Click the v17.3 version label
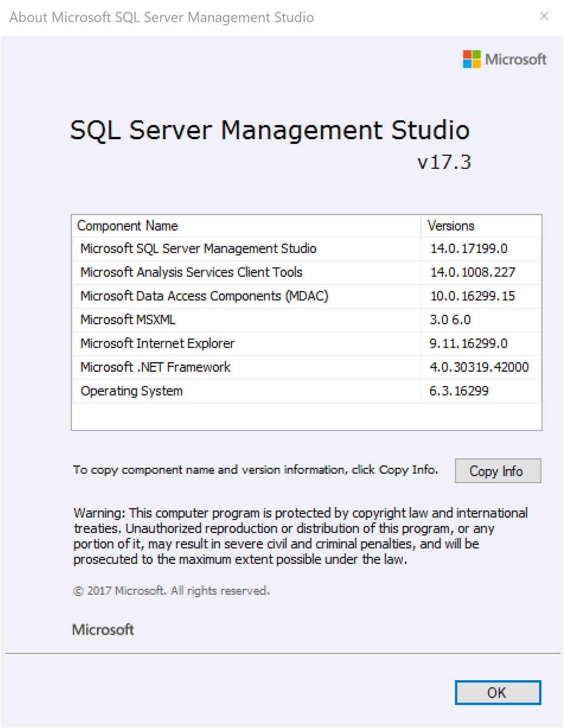Image resolution: width=564 pixels, height=728 pixels. click(x=444, y=162)
